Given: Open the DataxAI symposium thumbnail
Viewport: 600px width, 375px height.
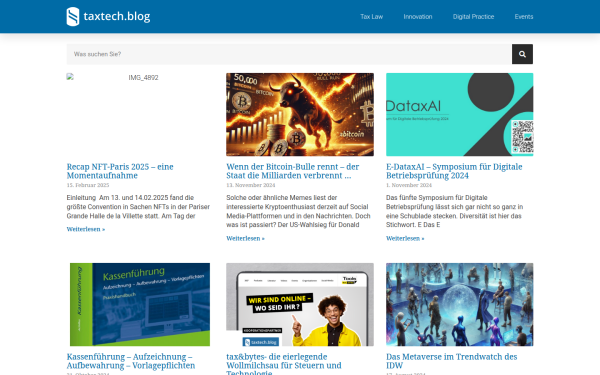Looking at the screenshot, I should coord(459,114).
